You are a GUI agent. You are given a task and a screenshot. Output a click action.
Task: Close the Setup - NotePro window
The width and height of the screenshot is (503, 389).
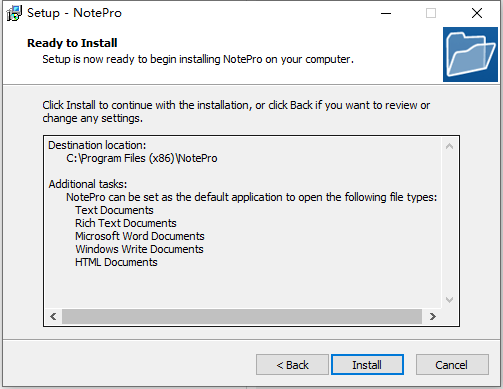[x=477, y=13]
